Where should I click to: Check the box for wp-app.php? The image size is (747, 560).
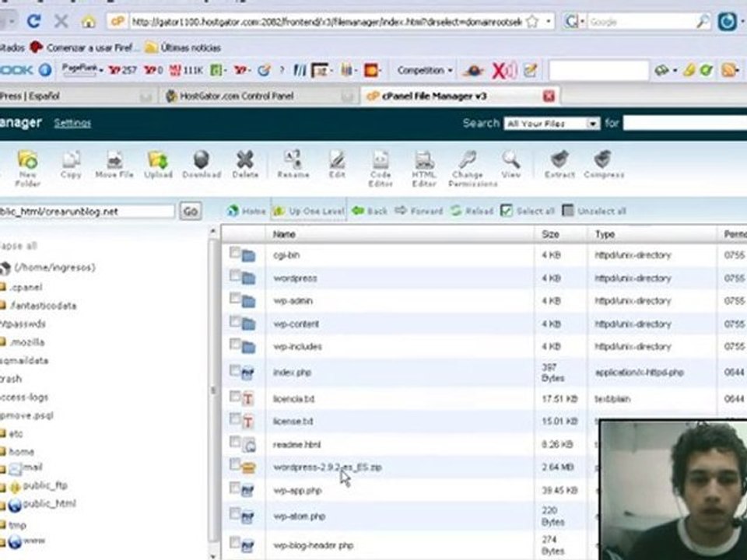tap(234, 488)
